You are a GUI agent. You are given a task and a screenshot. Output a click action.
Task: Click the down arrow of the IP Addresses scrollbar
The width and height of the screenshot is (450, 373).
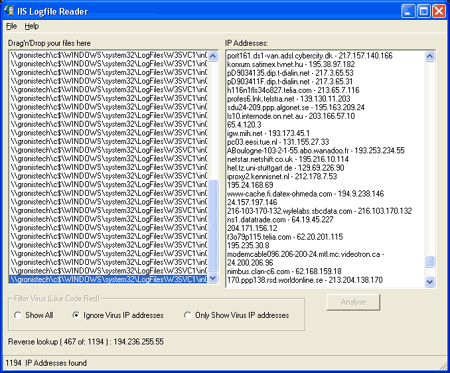tap(430, 282)
